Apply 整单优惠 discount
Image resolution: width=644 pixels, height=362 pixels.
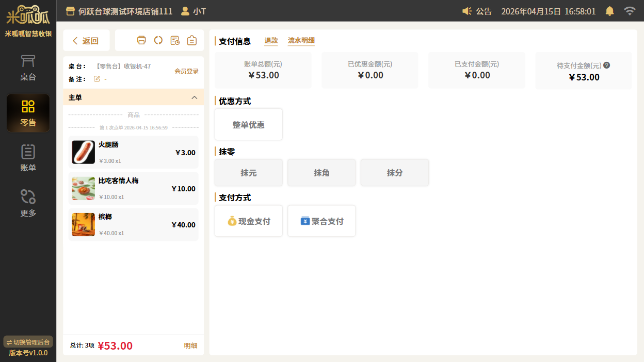[249, 125]
